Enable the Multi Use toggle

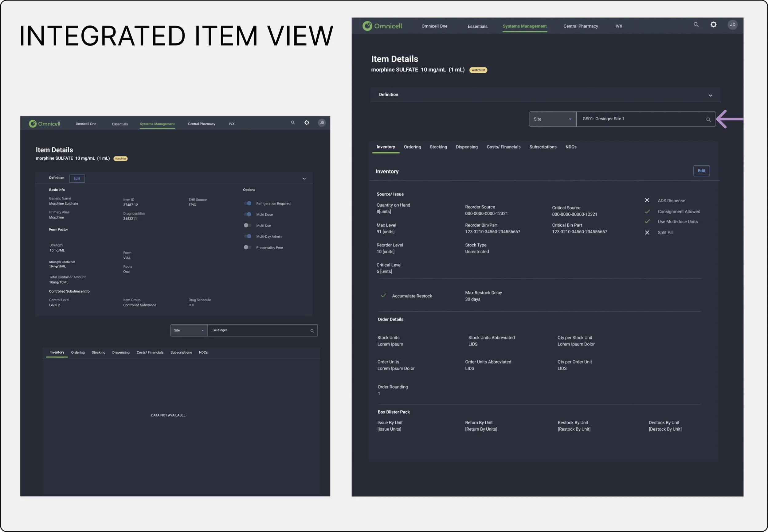(x=247, y=225)
